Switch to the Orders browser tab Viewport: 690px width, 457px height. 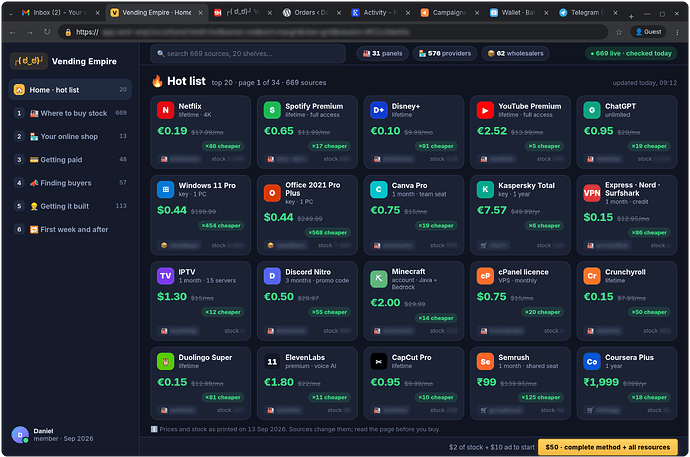pyautogui.click(x=312, y=13)
